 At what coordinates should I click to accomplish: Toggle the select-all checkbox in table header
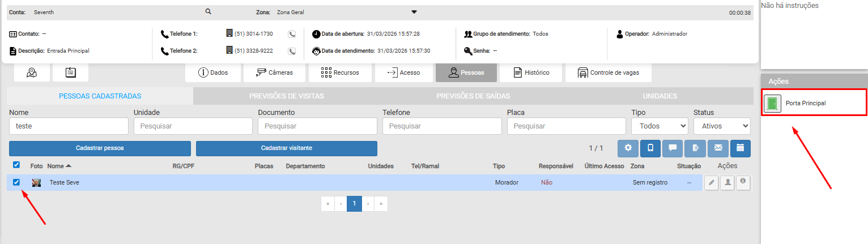(x=16, y=165)
